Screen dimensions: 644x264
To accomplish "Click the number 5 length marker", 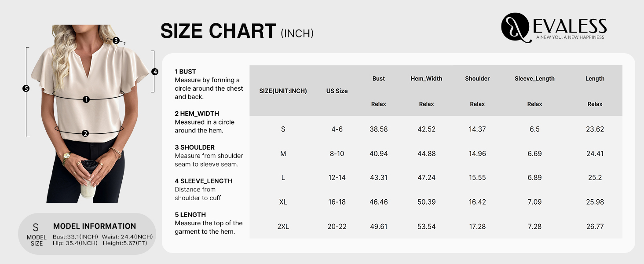I will click(x=26, y=88).
